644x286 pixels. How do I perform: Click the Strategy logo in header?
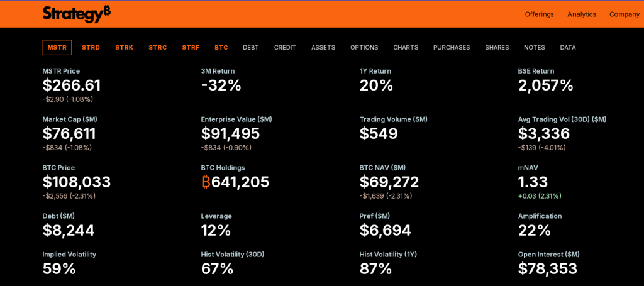pos(76,14)
